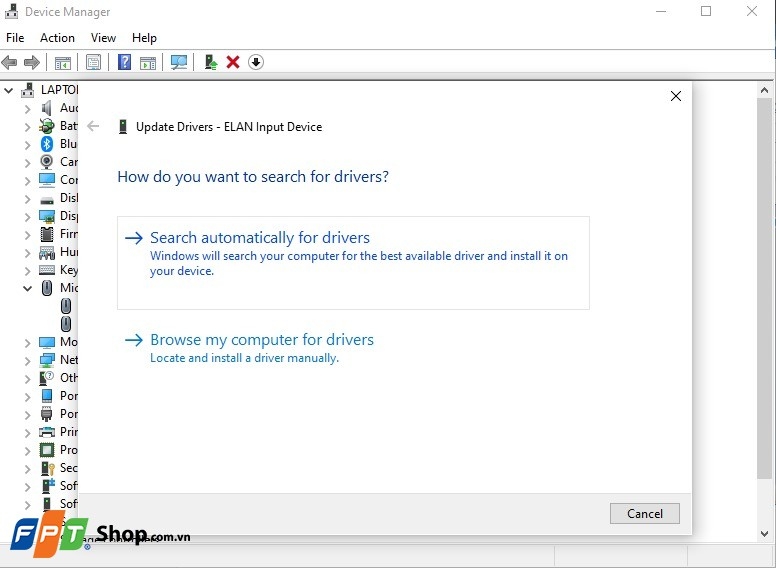This screenshot has width=776, height=568.
Task: Select the Print queues printer icon
Action: (x=47, y=432)
